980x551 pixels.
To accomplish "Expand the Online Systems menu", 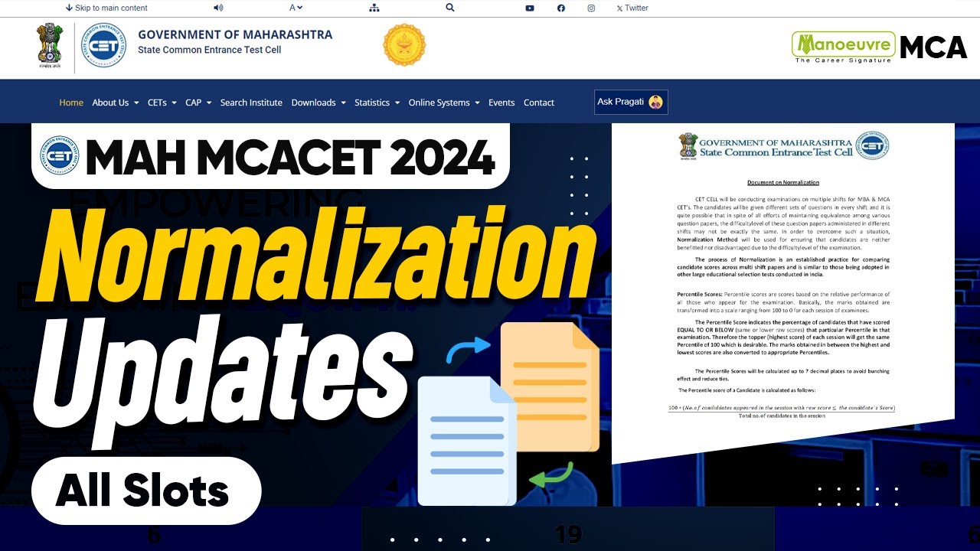I will [444, 103].
